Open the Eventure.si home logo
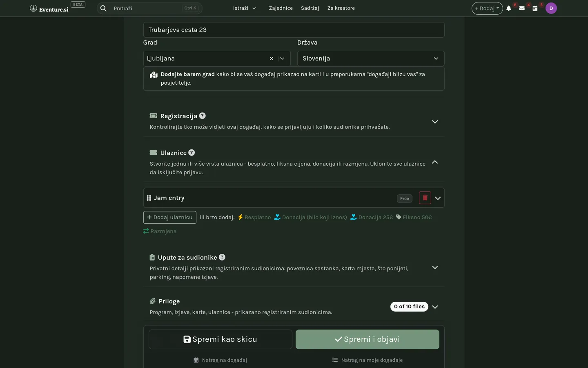 point(49,9)
